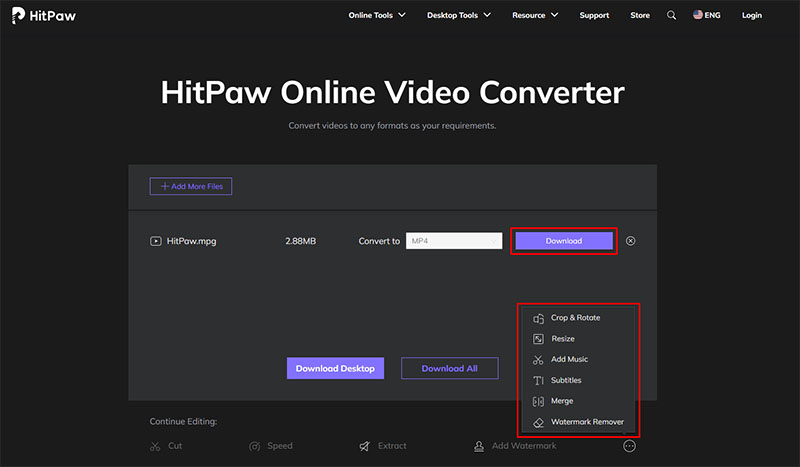
Task: Click the Cut scissors icon
Action: 155,447
